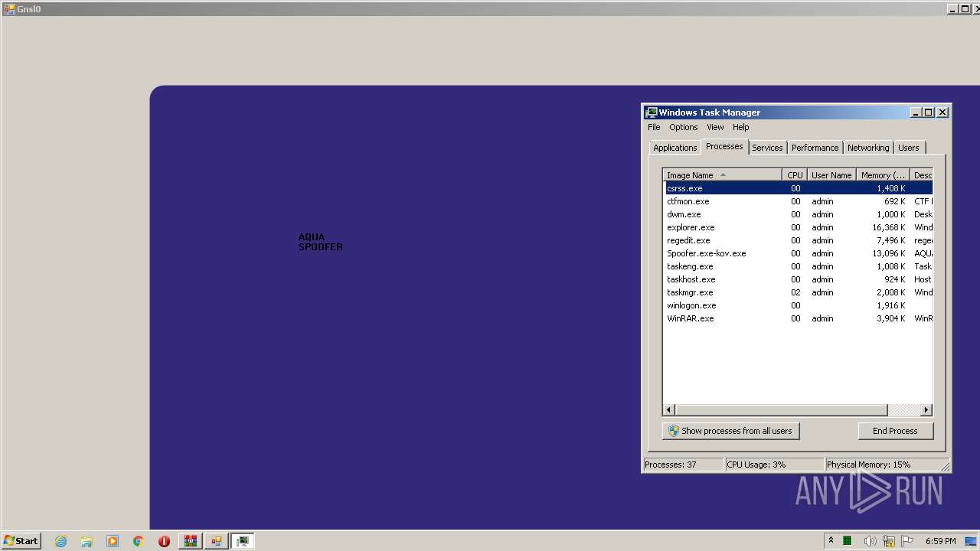Image resolution: width=980 pixels, height=551 pixels.
Task: Select the dwm.exe process row
Action: [x=798, y=214]
